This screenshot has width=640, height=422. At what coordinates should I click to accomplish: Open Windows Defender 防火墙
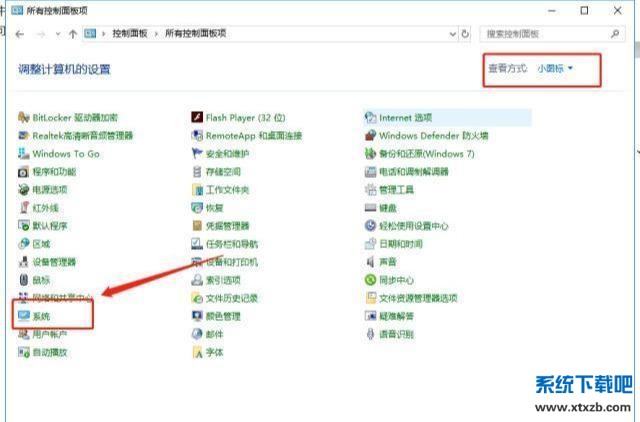coord(432,135)
